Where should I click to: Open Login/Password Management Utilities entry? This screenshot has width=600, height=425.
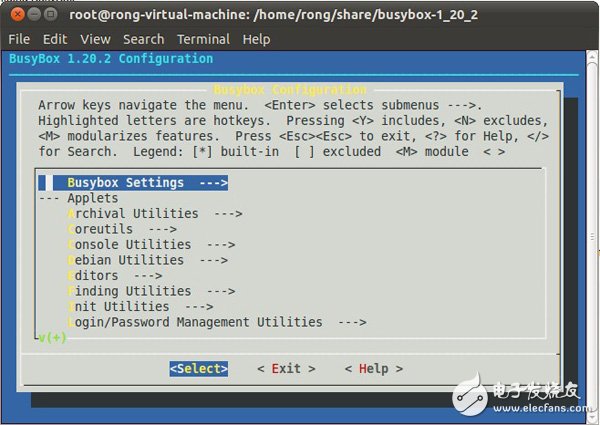click(x=216, y=322)
